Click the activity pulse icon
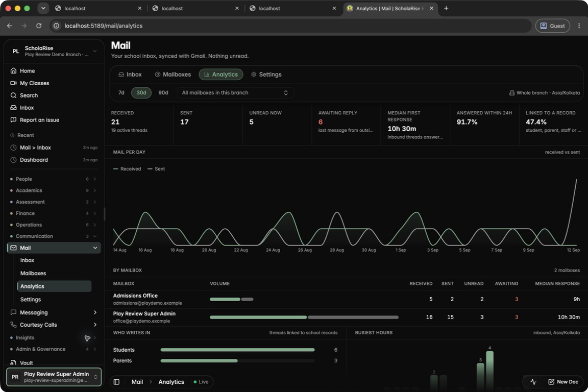This screenshot has width=588, height=392. [x=533, y=382]
